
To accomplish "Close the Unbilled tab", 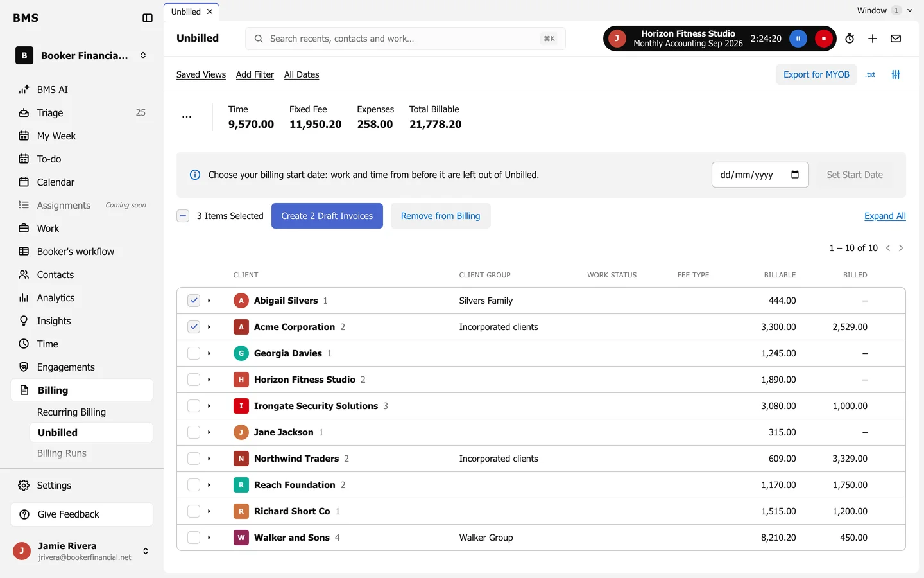I will [x=210, y=12].
